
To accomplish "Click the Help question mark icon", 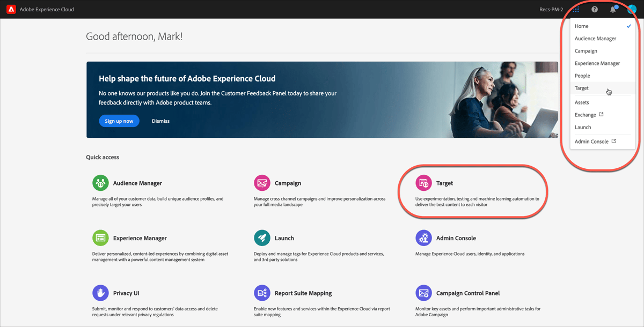I will tap(594, 9).
